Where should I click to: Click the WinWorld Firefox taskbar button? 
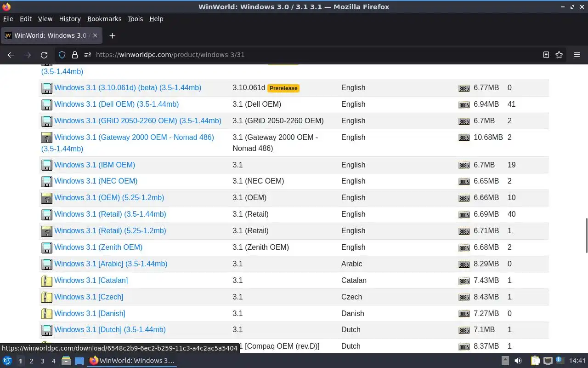(132, 361)
